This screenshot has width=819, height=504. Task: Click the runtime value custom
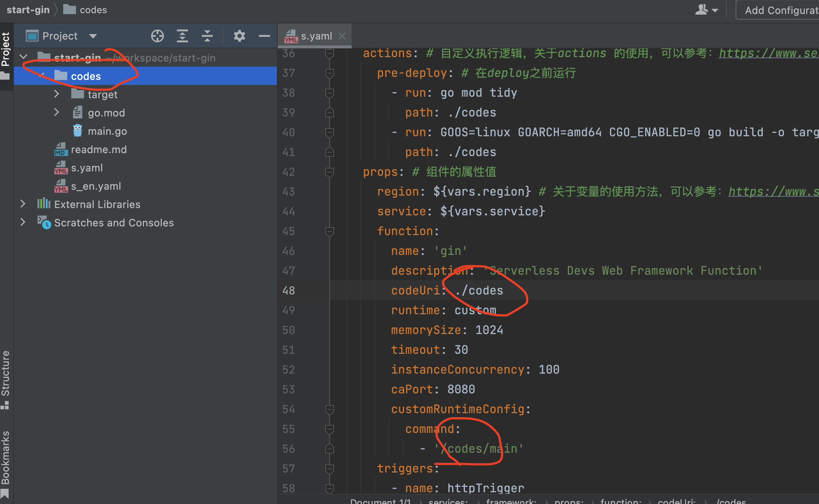[x=475, y=310]
